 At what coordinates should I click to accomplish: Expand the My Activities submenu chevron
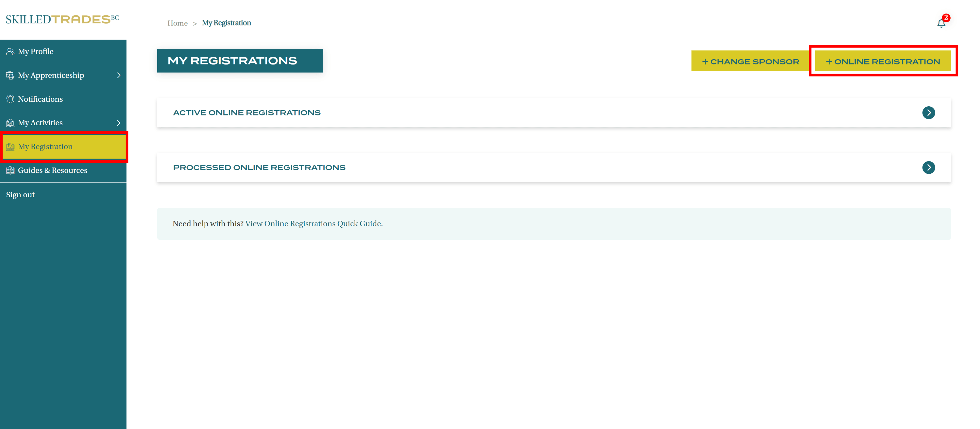coord(119,123)
